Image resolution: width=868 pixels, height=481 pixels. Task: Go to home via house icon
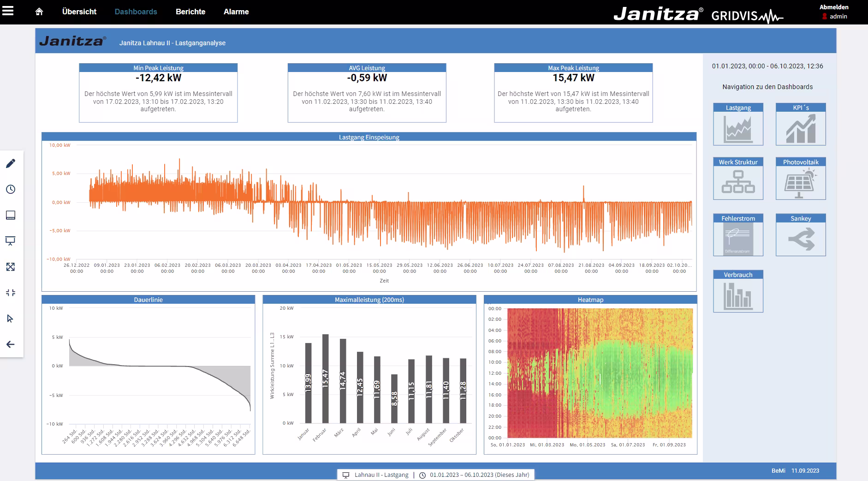[x=39, y=12]
